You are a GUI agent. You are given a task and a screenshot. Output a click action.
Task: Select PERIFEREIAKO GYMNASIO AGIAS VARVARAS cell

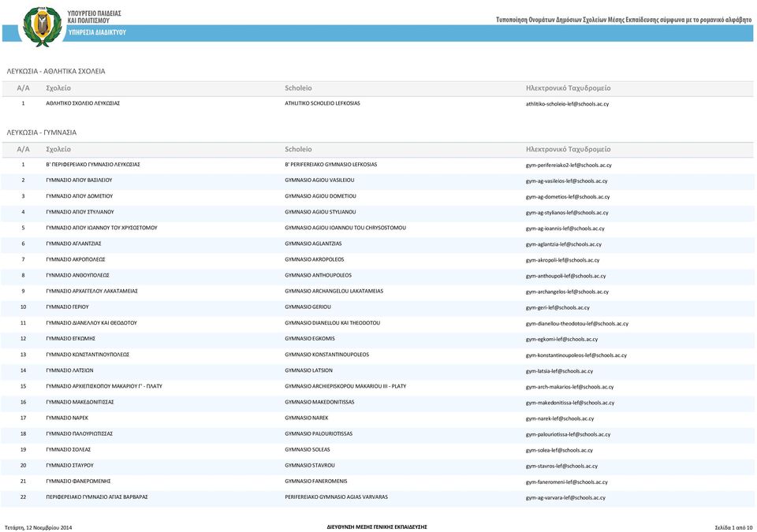[x=336, y=497]
